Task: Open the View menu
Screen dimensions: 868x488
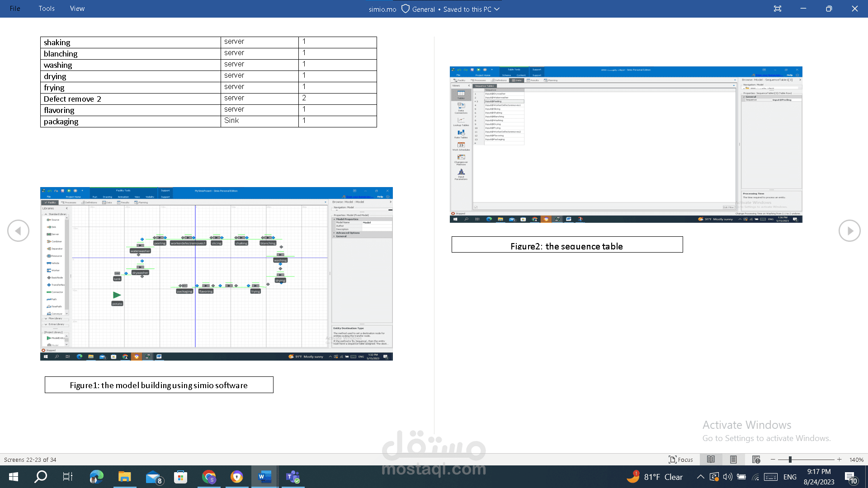Action: [x=77, y=9]
